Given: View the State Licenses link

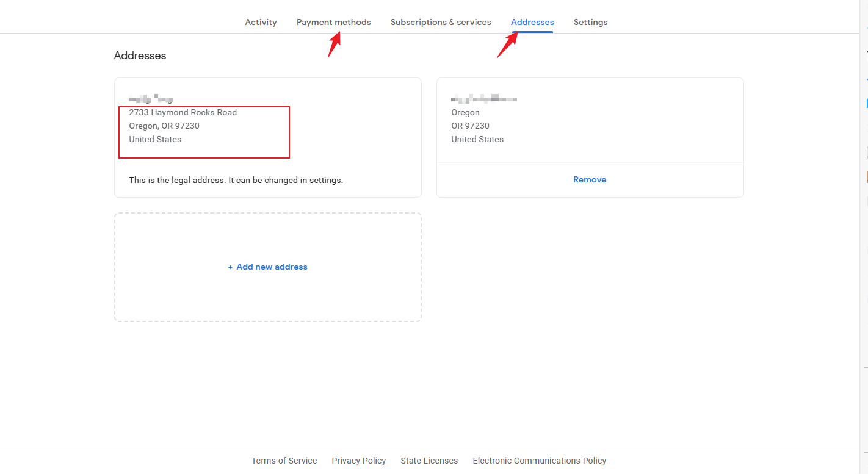Looking at the screenshot, I should click(x=429, y=461).
